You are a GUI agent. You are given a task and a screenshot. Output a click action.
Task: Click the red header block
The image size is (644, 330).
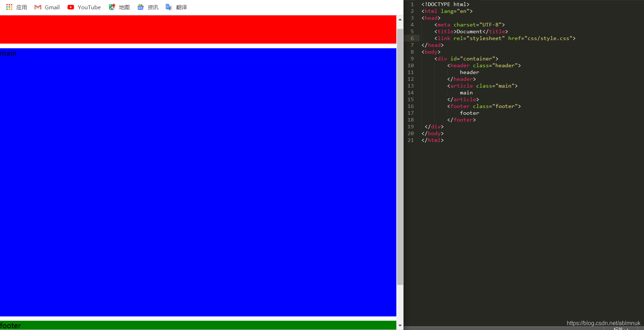198,29
